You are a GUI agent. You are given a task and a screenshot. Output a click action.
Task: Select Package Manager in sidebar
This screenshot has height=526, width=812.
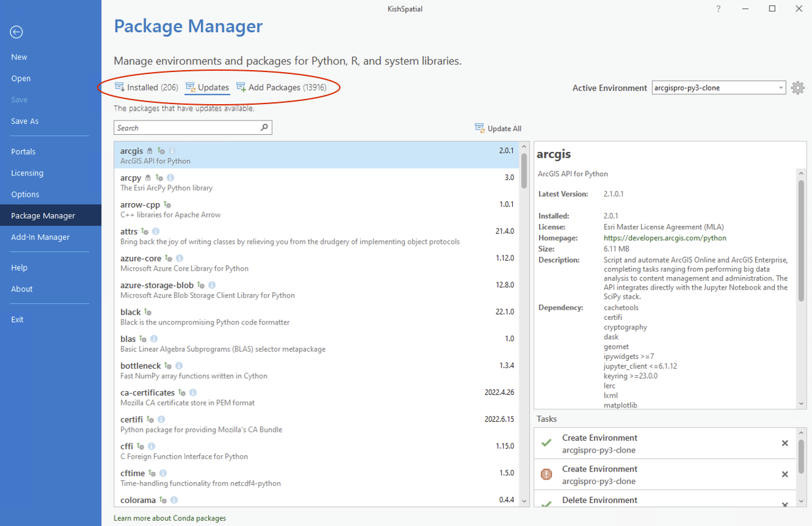(x=50, y=216)
